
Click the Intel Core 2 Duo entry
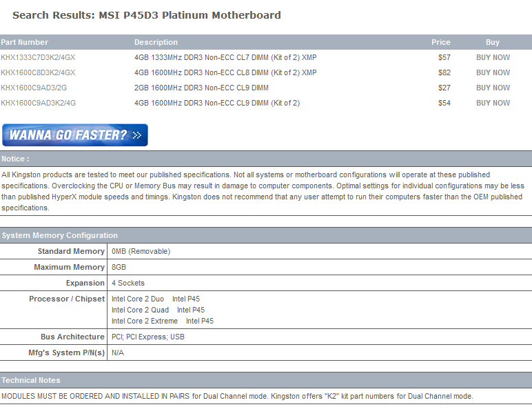(x=155, y=299)
